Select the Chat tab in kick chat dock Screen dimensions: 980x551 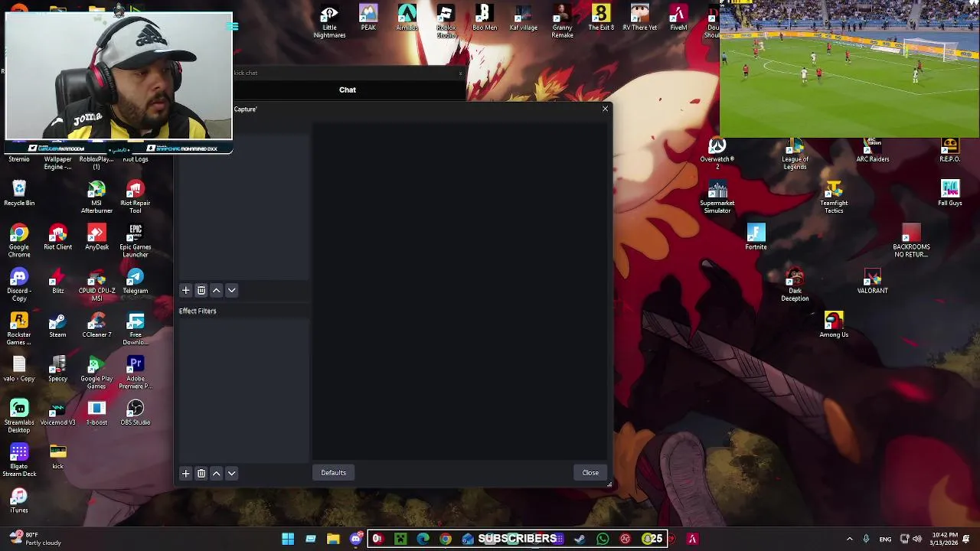click(348, 90)
